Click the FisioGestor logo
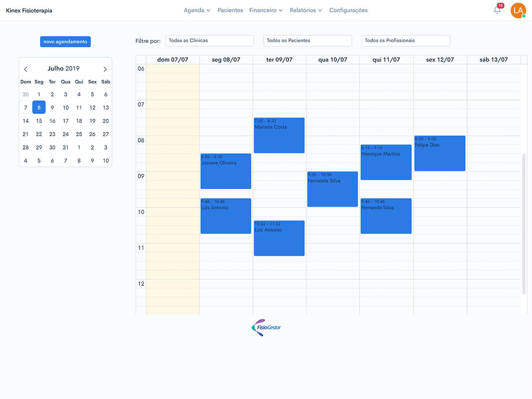532x399 pixels. (266, 327)
